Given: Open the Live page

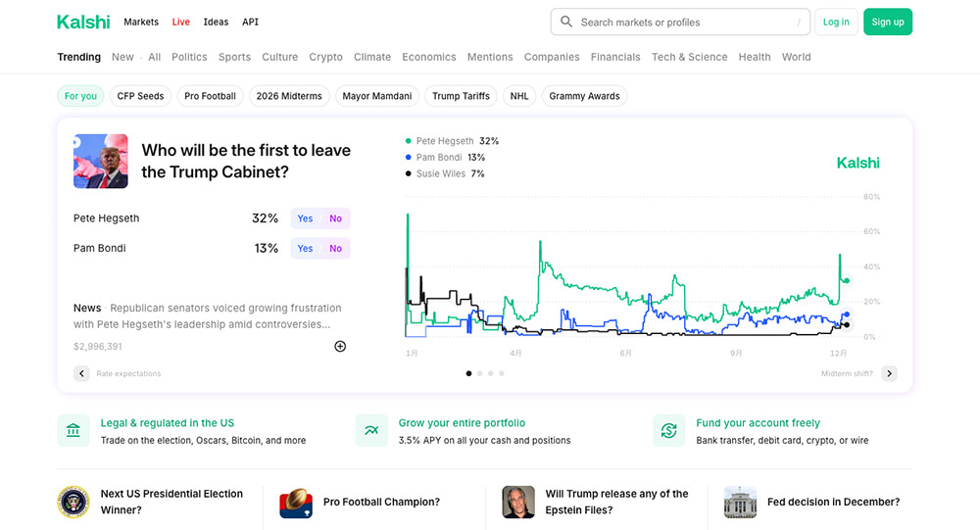Looking at the screenshot, I should pyautogui.click(x=180, y=22).
